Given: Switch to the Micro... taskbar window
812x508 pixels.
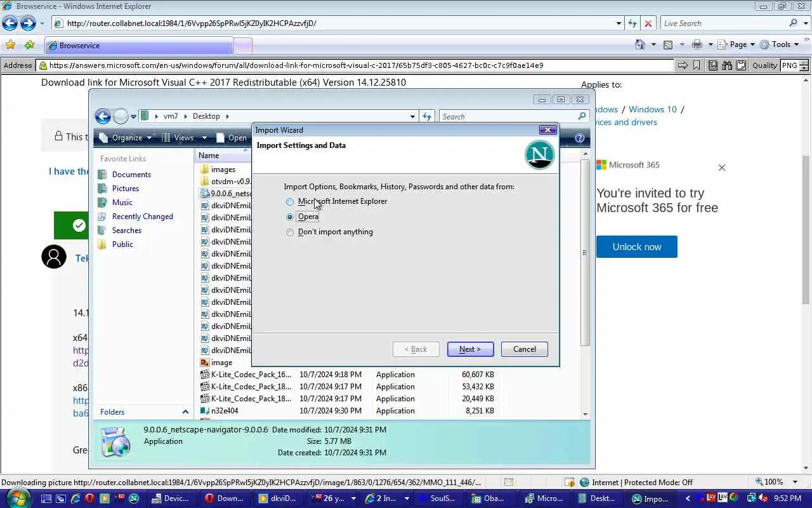Looking at the screenshot, I should coord(543,498).
